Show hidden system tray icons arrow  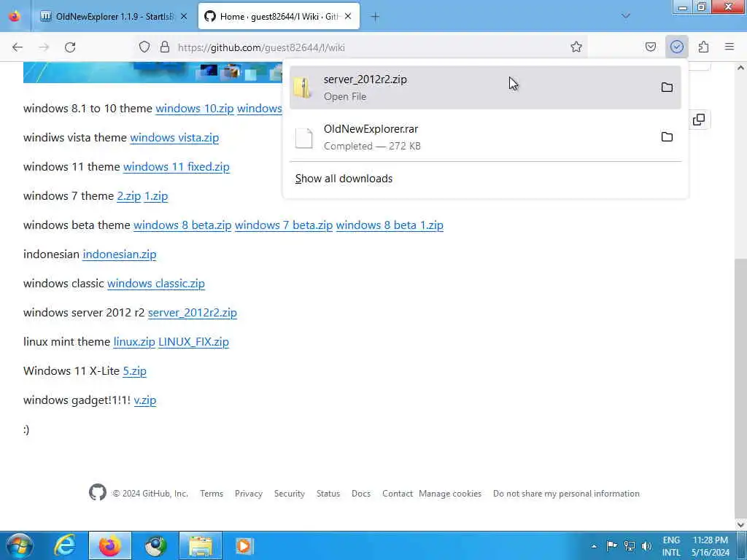click(x=594, y=546)
